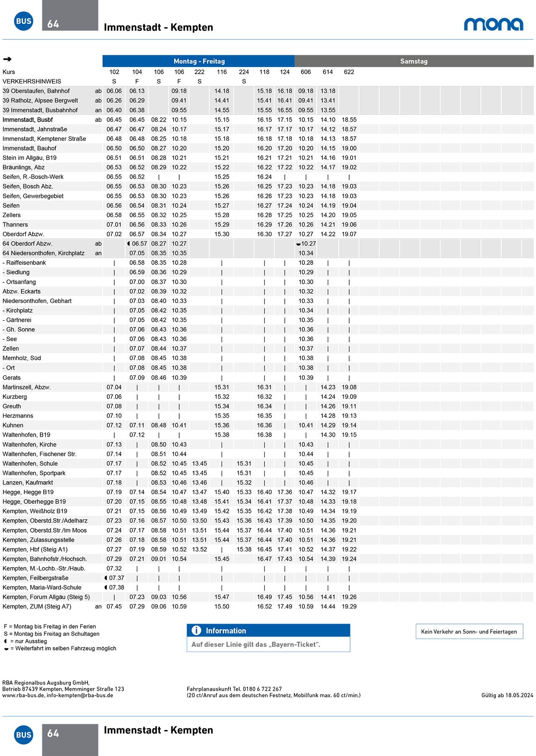This screenshot has height=756, width=536.
Task: Click Kurs number 622
Action: [x=349, y=72]
